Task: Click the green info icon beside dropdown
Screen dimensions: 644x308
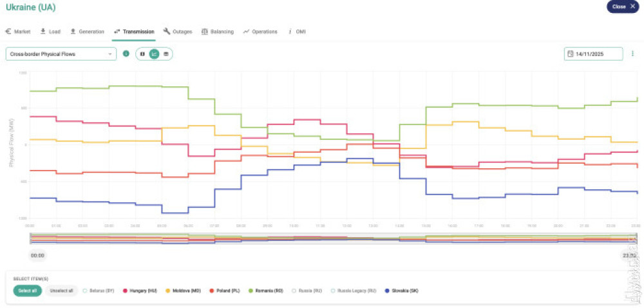Action: [126, 54]
